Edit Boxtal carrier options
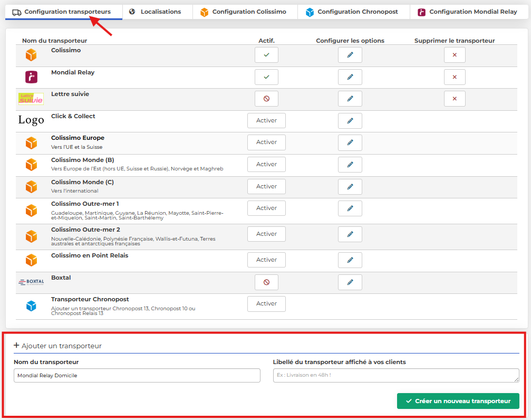Viewport: 531px width, 420px height. [x=350, y=282]
